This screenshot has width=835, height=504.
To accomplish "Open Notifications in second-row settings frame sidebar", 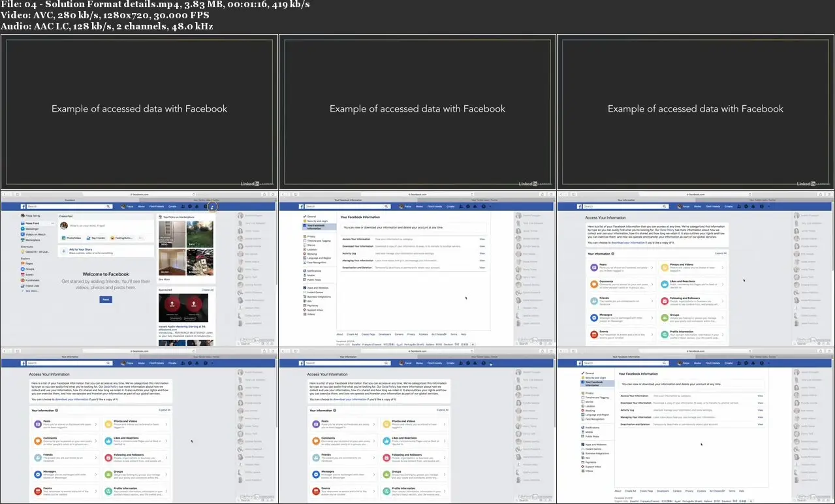I will tap(312, 271).
